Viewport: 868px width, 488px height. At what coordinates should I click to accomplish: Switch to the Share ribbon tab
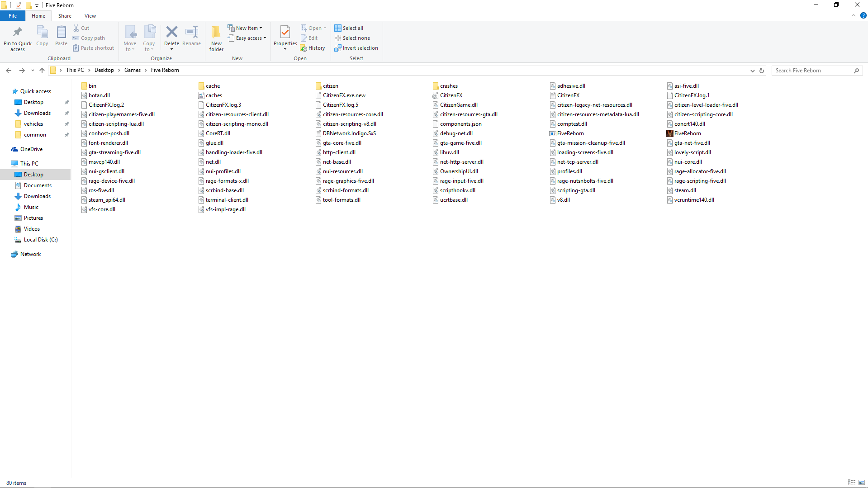coord(65,16)
